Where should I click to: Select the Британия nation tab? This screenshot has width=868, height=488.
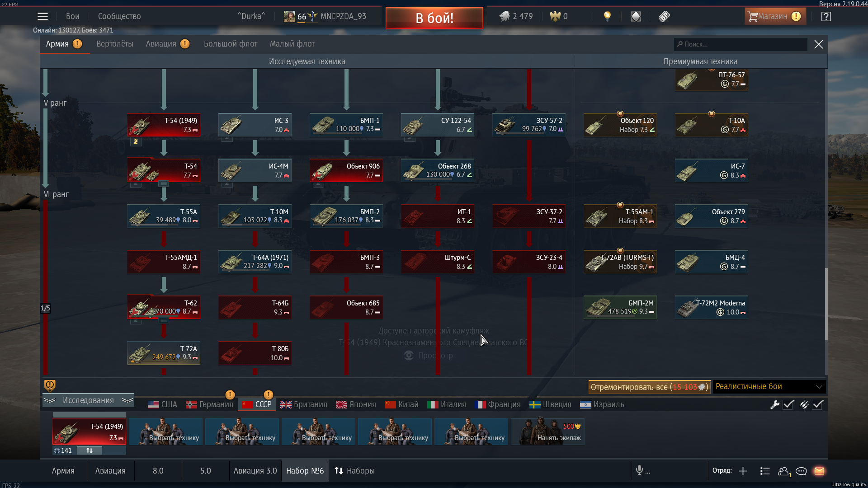point(303,404)
